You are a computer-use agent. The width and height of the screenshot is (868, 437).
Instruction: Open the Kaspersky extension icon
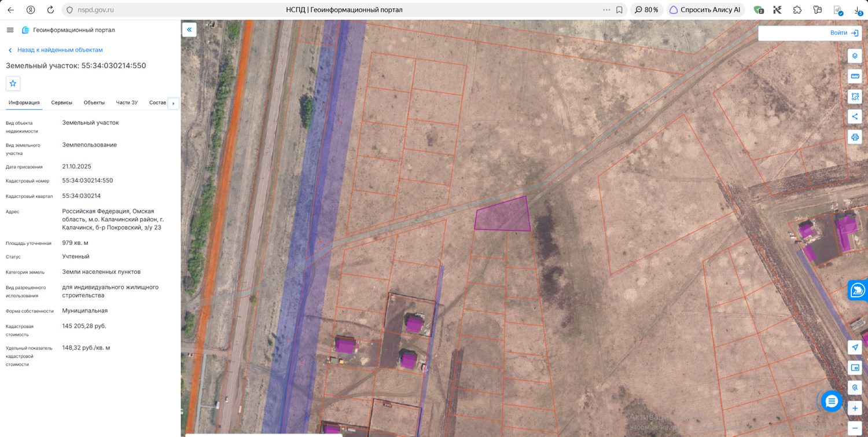[x=778, y=10]
